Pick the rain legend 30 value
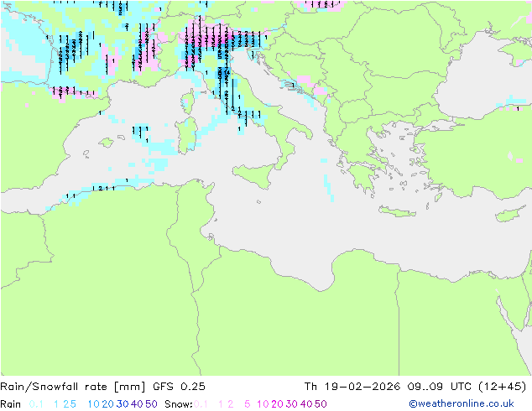Screen dimensions: 532x411 click(123, 404)
